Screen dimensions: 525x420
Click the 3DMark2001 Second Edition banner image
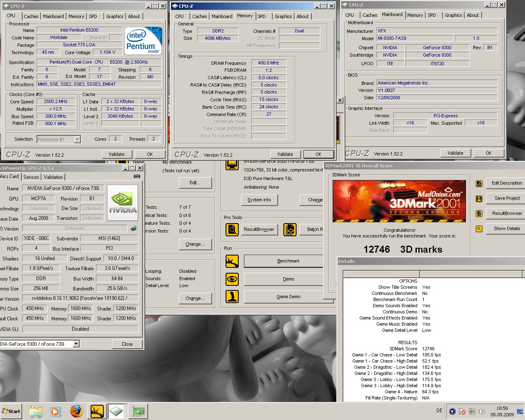[399, 201]
